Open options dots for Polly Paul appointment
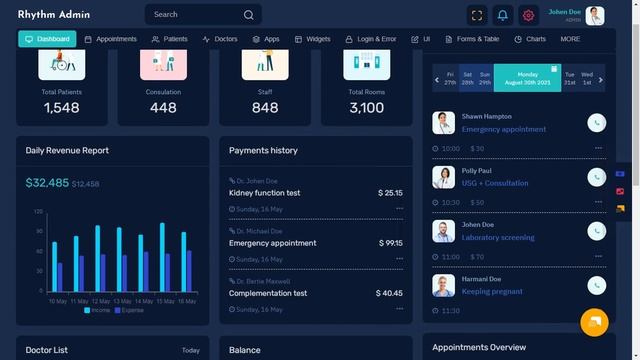Screen dimensions: 640x360 [598, 202]
